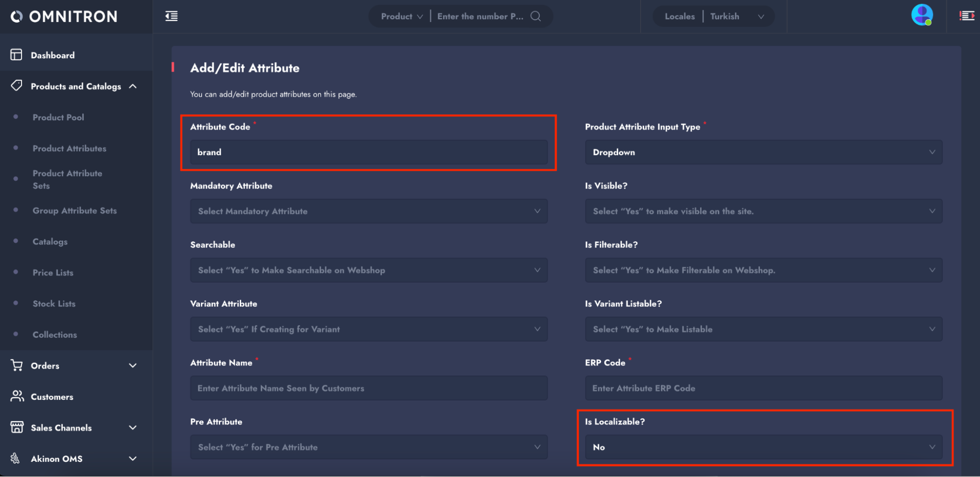The width and height of the screenshot is (980, 477).
Task: Open the Is Visible dropdown
Action: pyautogui.click(x=763, y=211)
